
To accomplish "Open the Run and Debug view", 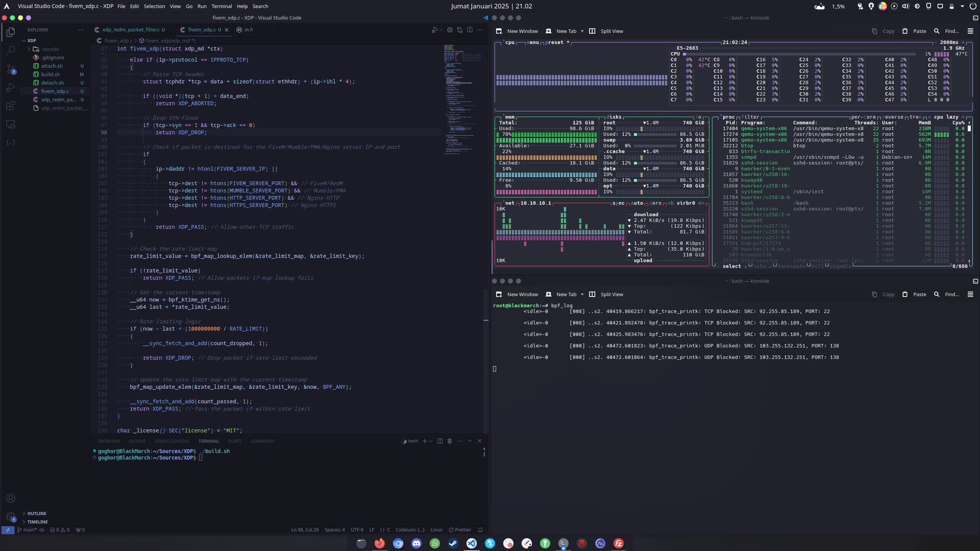I will pos(11,87).
